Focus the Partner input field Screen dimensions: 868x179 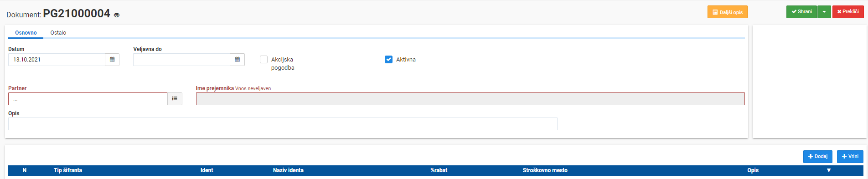[88, 99]
